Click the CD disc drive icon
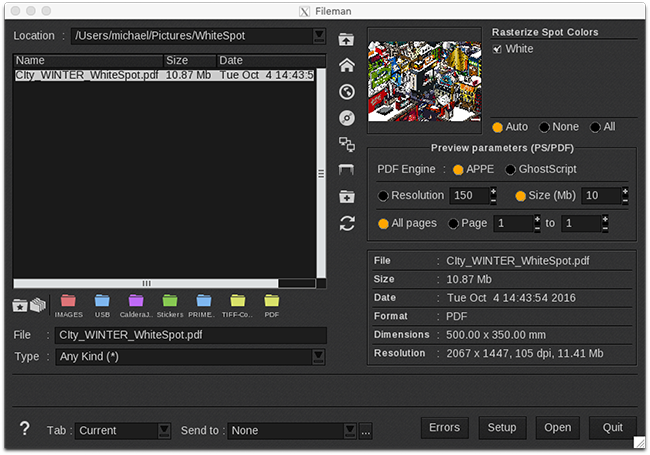The height and width of the screenshot is (455, 650). (347, 118)
